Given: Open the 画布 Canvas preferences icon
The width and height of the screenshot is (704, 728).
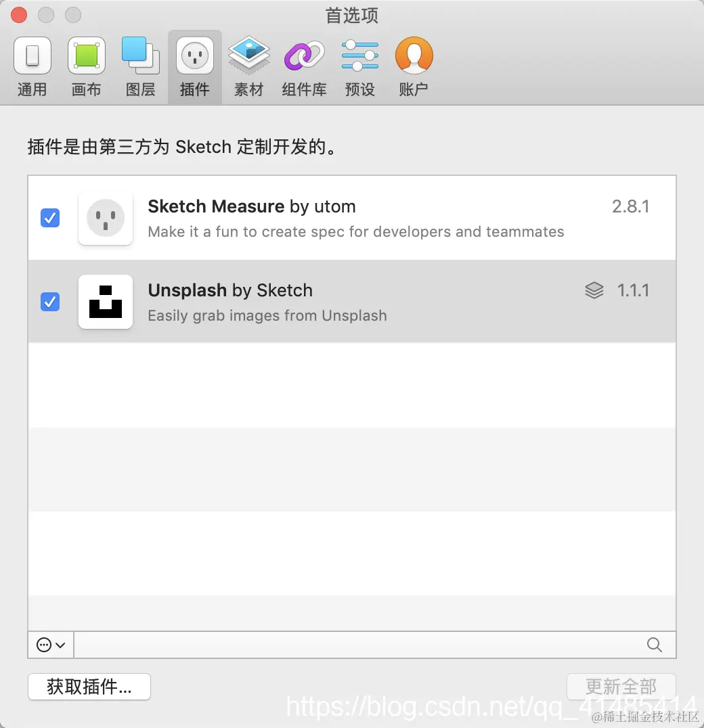Looking at the screenshot, I should click(x=87, y=56).
